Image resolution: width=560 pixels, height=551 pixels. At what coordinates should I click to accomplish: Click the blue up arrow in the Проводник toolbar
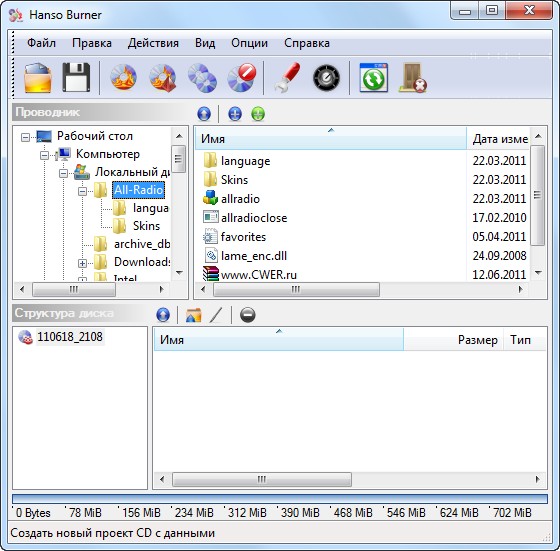pyautogui.click(x=204, y=114)
